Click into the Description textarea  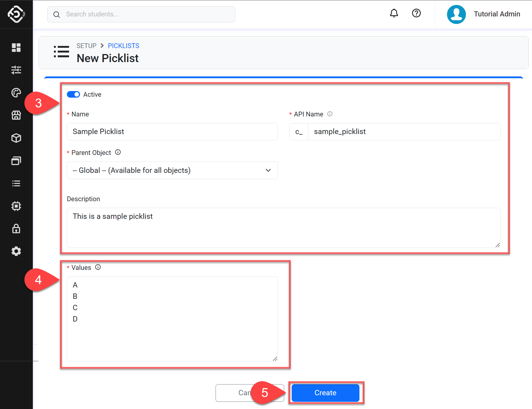[x=284, y=228]
